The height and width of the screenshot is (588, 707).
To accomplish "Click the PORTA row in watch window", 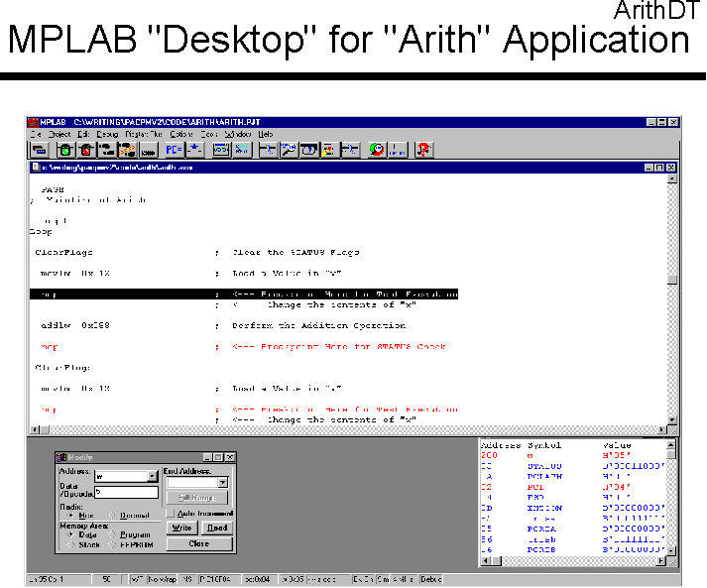I will (x=573, y=529).
